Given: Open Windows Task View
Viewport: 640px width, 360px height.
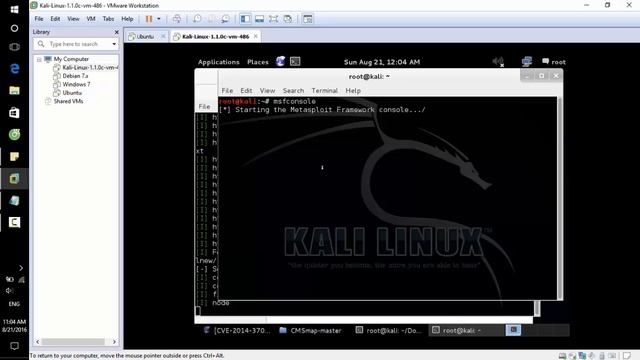Looking at the screenshot, I should tap(14, 47).
